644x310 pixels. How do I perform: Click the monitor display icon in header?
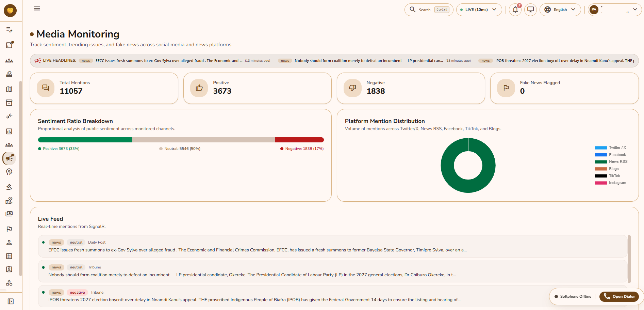coord(530,10)
